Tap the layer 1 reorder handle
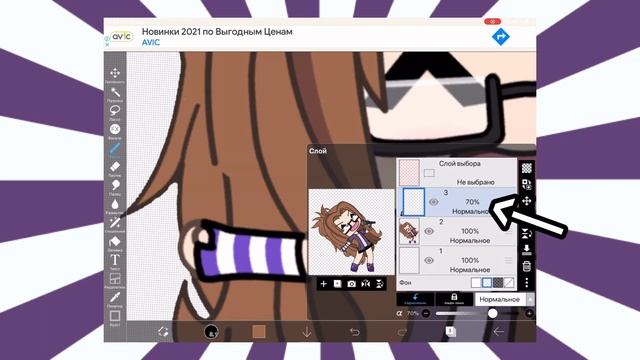The height and width of the screenshot is (360, 640). point(508,260)
